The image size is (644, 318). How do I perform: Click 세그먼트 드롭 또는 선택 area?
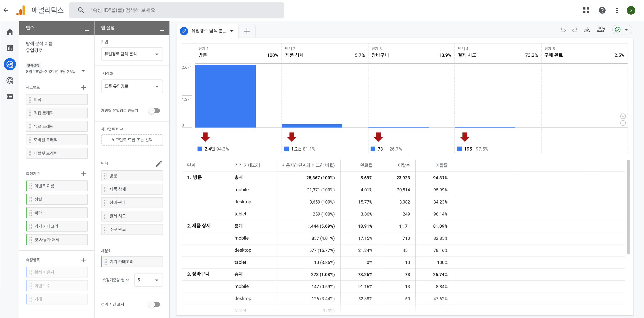[x=132, y=140]
